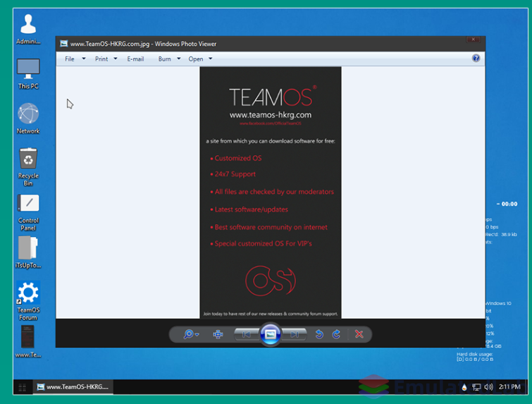
Task: Expand the Burn dropdown arrow
Action: tap(179, 59)
